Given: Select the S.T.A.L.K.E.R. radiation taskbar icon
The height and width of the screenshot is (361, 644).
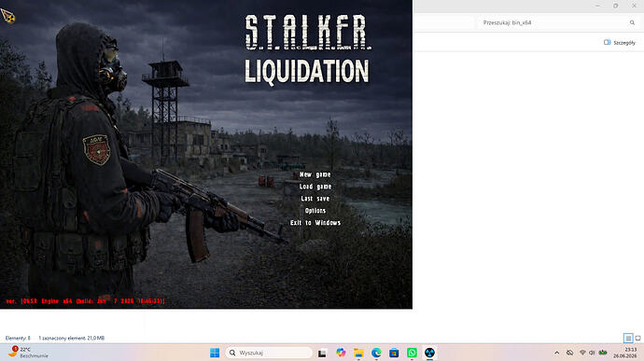Looking at the screenshot, I should tap(429, 353).
